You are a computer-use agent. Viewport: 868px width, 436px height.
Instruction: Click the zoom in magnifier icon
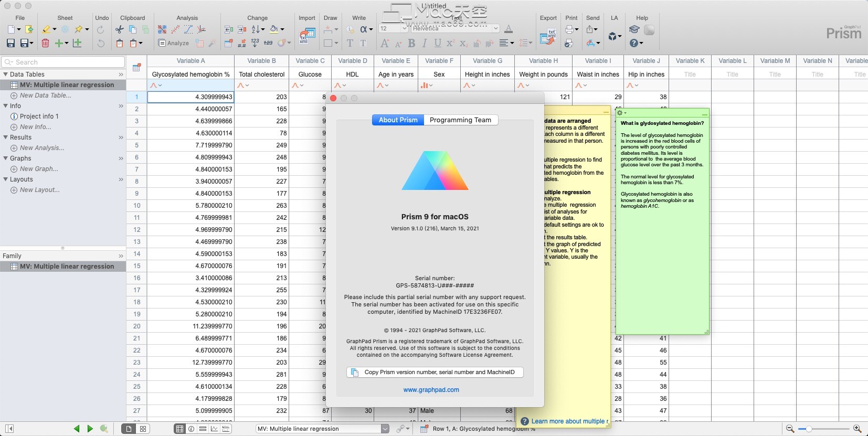tap(858, 429)
